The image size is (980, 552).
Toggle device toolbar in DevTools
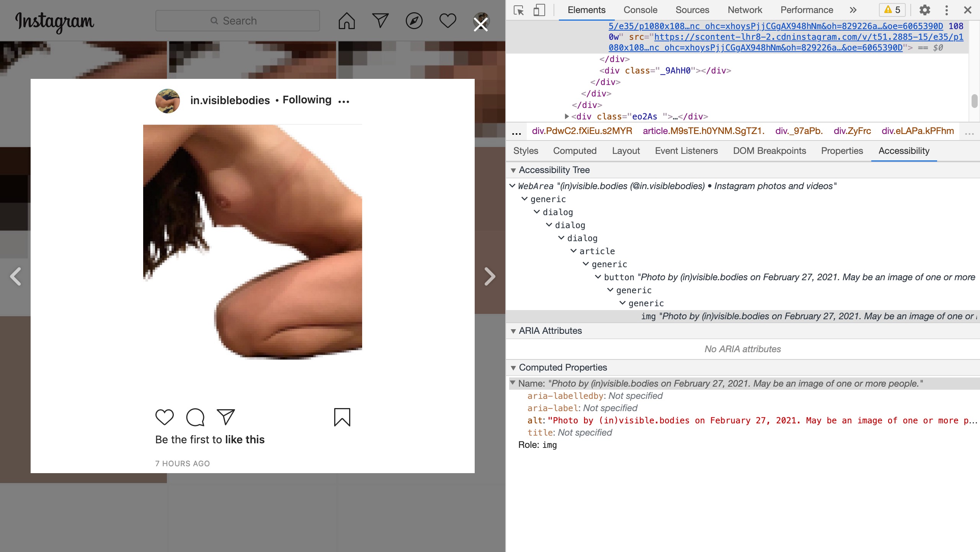(539, 10)
